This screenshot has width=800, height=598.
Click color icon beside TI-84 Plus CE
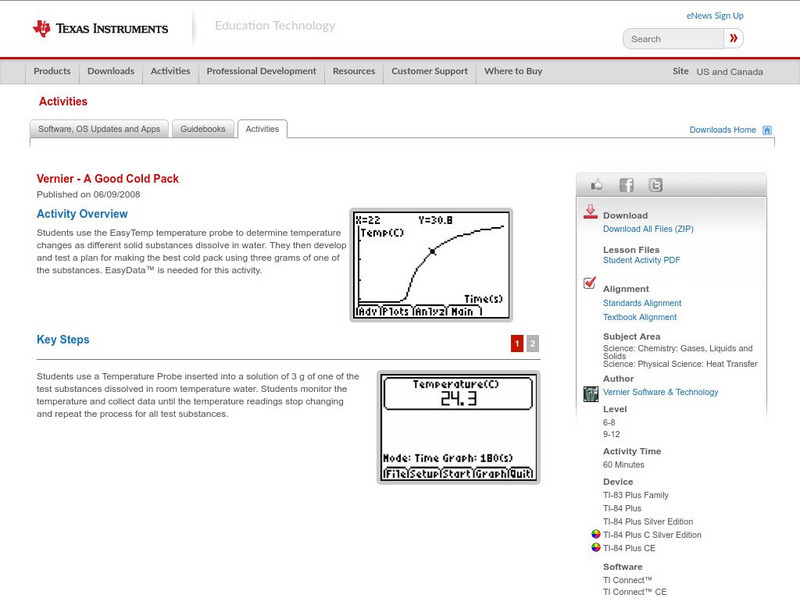point(595,547)
